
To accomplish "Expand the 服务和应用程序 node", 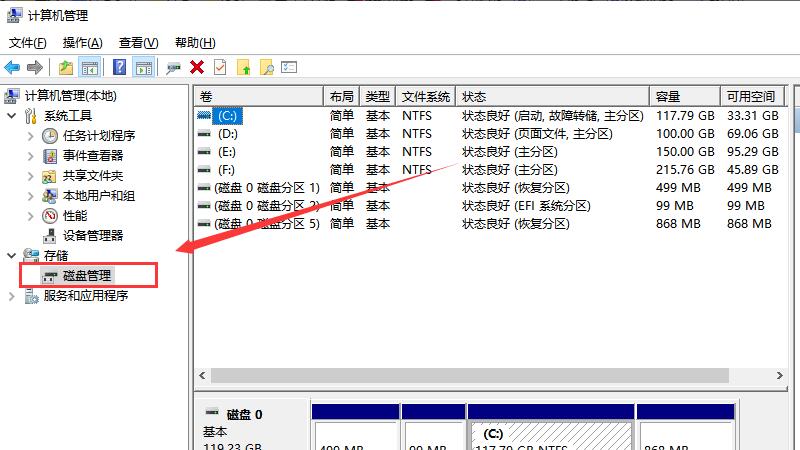I will point(11,296).
